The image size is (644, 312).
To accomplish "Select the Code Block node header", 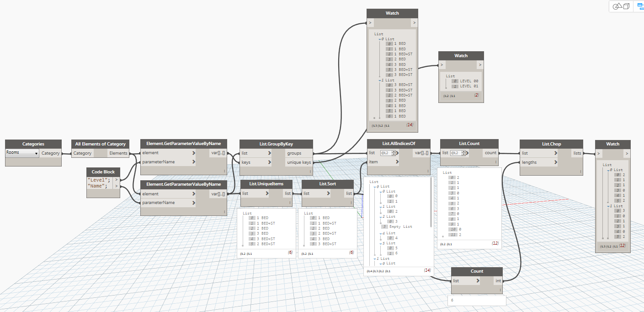I will pos(103,172).
